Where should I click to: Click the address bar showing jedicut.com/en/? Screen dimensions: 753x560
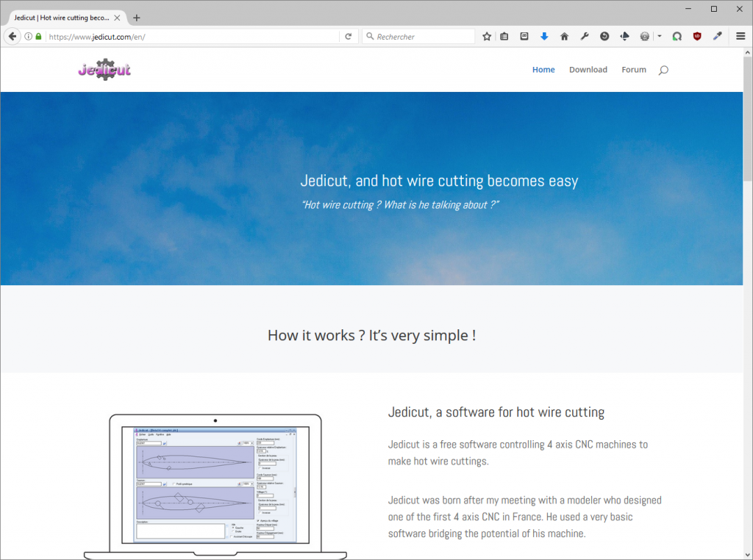192,37
